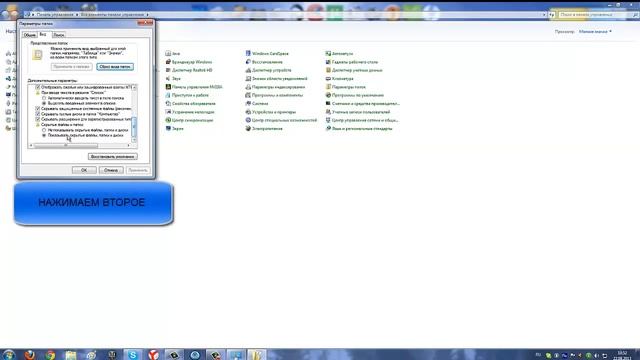Open the Экран display item
640x360 pixels.
(x=174, y=129)
